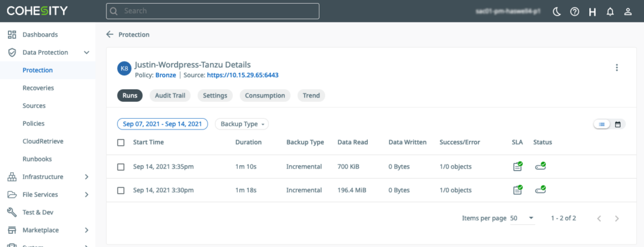The image size is (644, 247).
Task: Click the 700 KiB data read value
Action: click(x=348, y=167)
